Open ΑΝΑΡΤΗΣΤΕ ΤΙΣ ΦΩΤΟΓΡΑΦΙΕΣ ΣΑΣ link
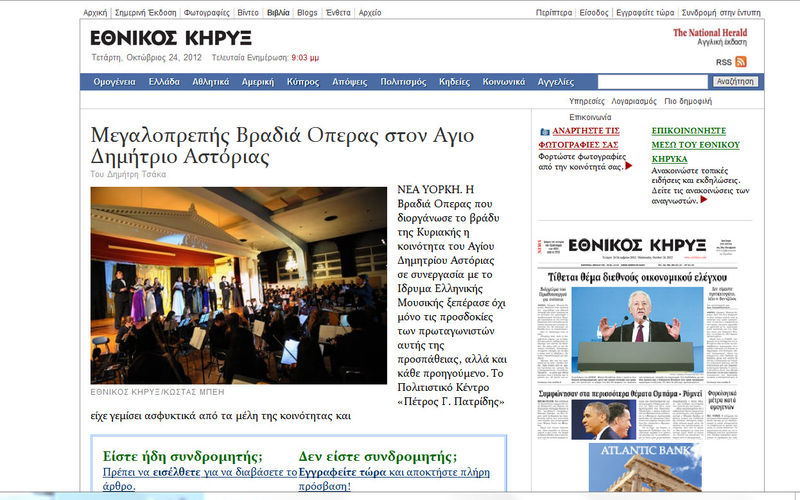 [x=579, y=138]
